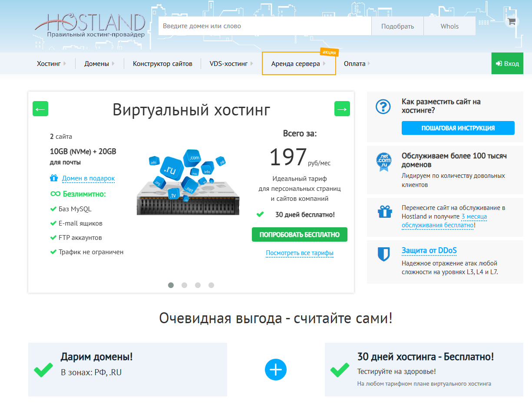Select the second carousel dot
Image resolution: width=532 pixels, height=416 pixels.
click(184, 285)
